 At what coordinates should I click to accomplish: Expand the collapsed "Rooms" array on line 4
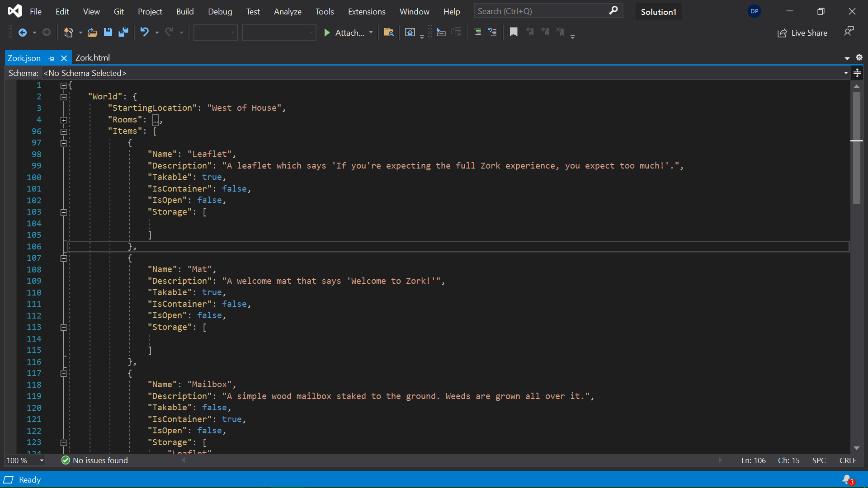click(x=64, y=120)
